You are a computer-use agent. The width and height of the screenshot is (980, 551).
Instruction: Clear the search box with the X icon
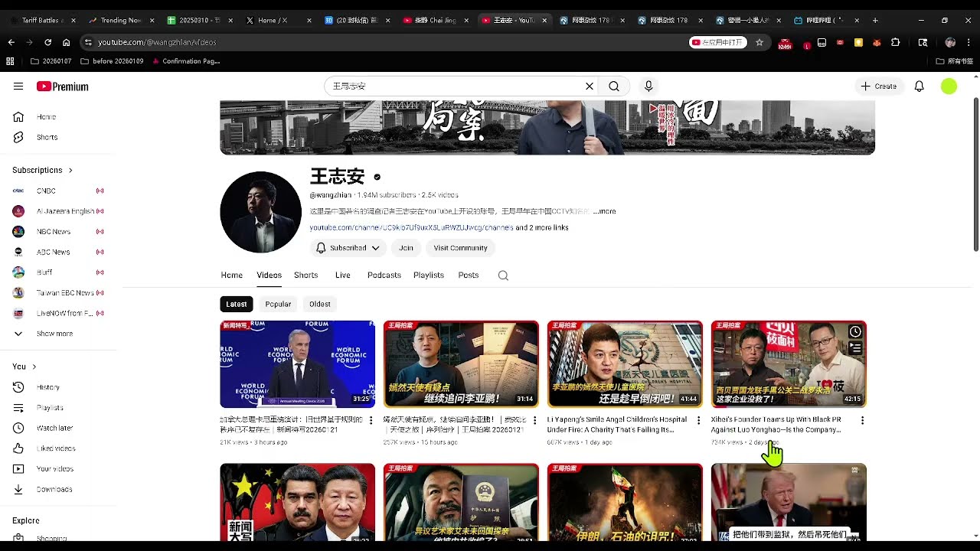point(590,86)
